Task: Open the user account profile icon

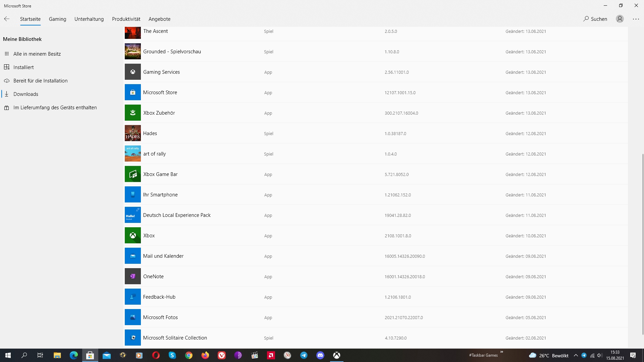Action: pyautogui.click(x=620, y=19)
